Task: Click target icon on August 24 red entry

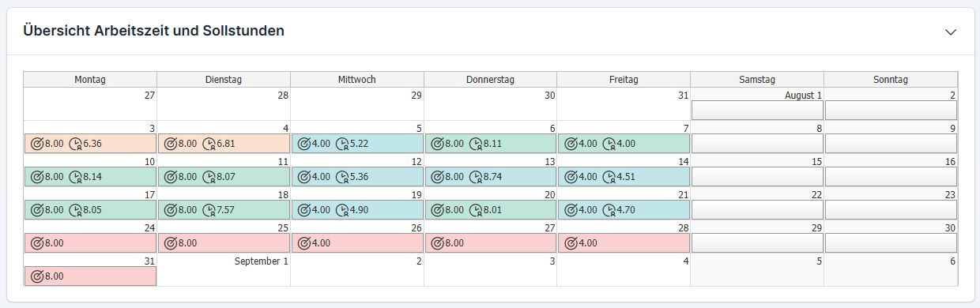Action: click(36, 243)
